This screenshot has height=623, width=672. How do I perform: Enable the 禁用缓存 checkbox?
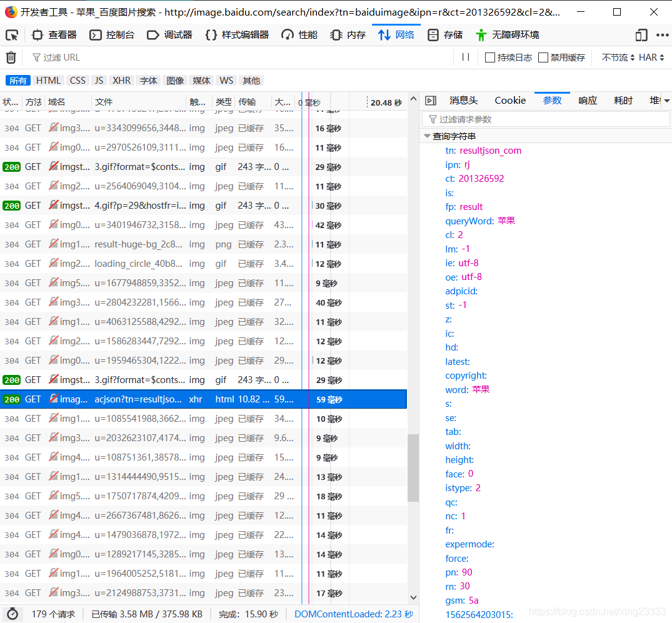coord(543,57)
